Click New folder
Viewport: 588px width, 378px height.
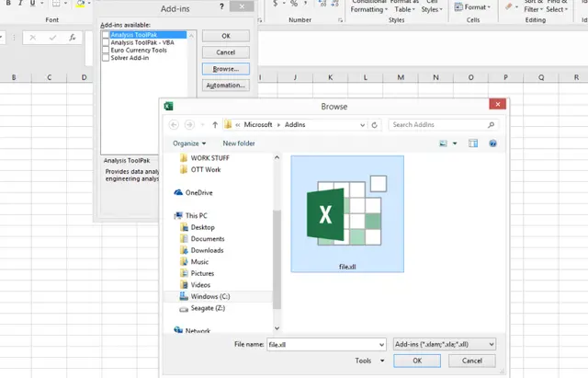239,143
